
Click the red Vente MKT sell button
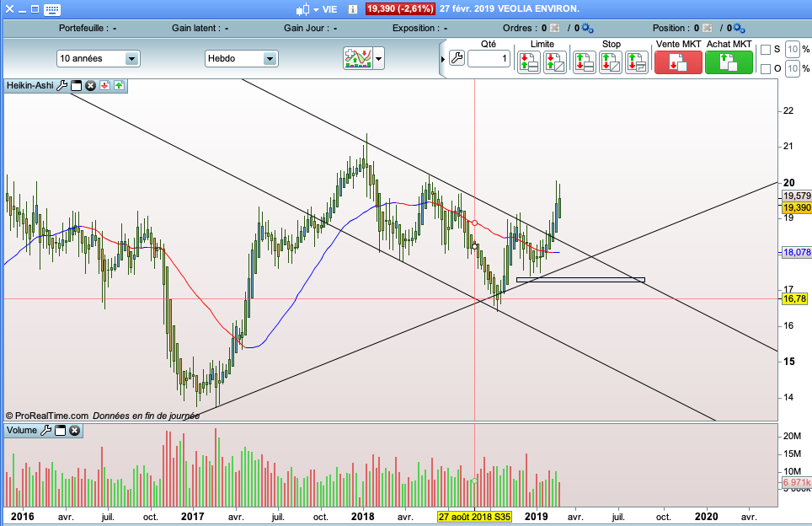pos(678,62)
